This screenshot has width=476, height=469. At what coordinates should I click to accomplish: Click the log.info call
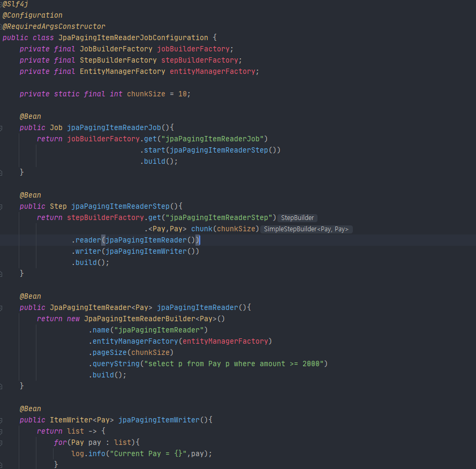click(x=88, y=453)
